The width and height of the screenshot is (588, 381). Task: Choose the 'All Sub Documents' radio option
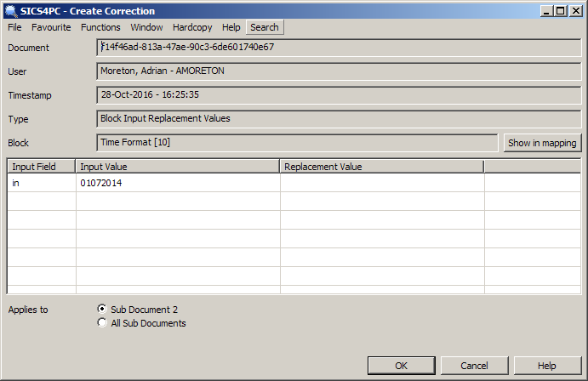(x=103, y=323)
